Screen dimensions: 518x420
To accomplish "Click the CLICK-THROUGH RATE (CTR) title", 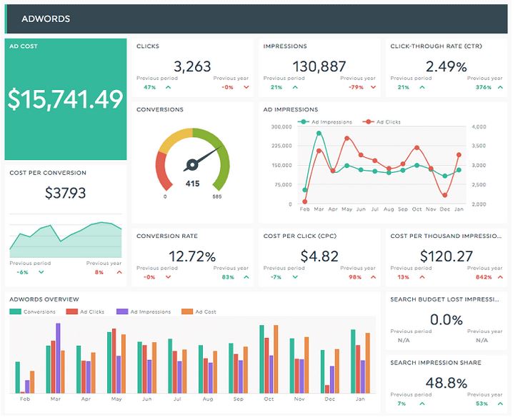I will pyautogui.click(x=436, y=46).
